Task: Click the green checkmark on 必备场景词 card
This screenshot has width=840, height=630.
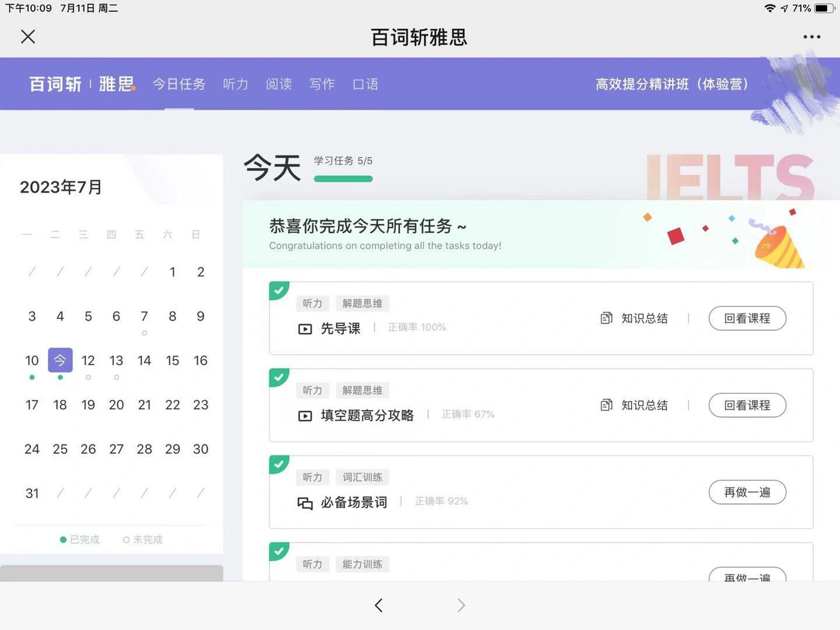Action: point(279,464)
